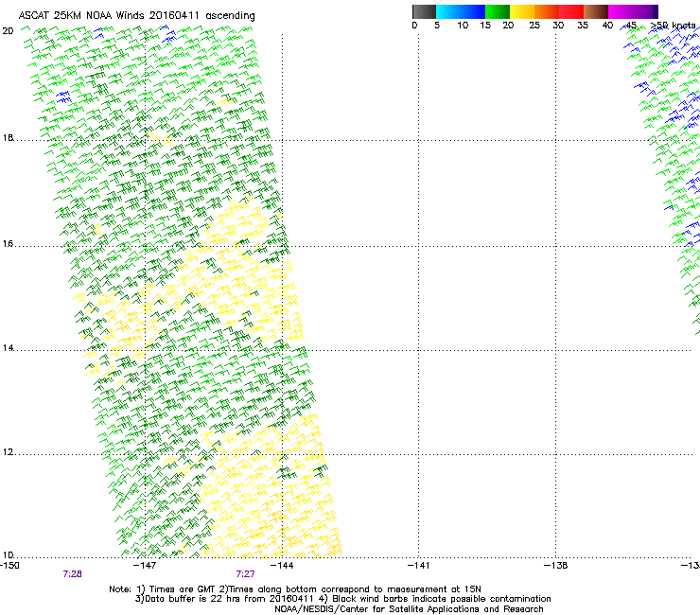Viewport: 700px width, 615px height.
Task: Click the latitude label '18'
Action: pyautogui.click(x=8, y=138)
